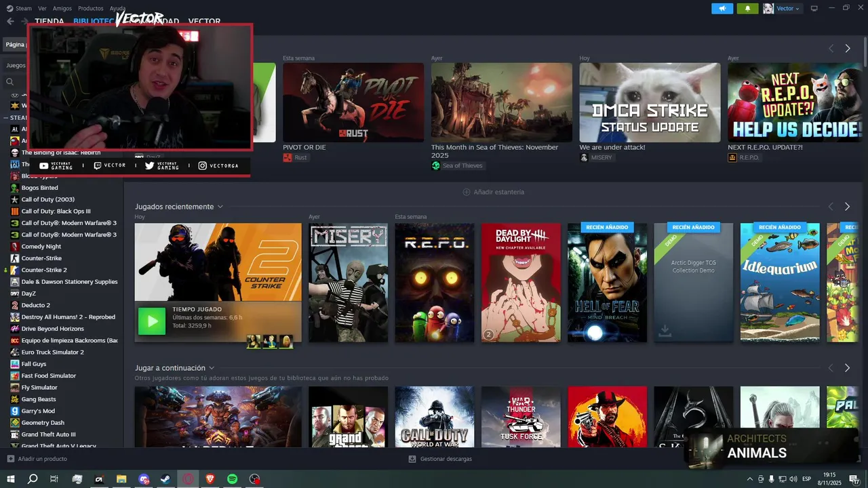Open Windows notification center with 17 badge
This screenshot has width=868, height=488.
pos(856,479)
